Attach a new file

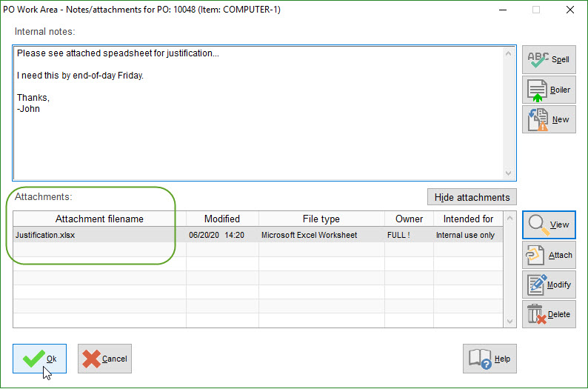(x=549, y=255)
